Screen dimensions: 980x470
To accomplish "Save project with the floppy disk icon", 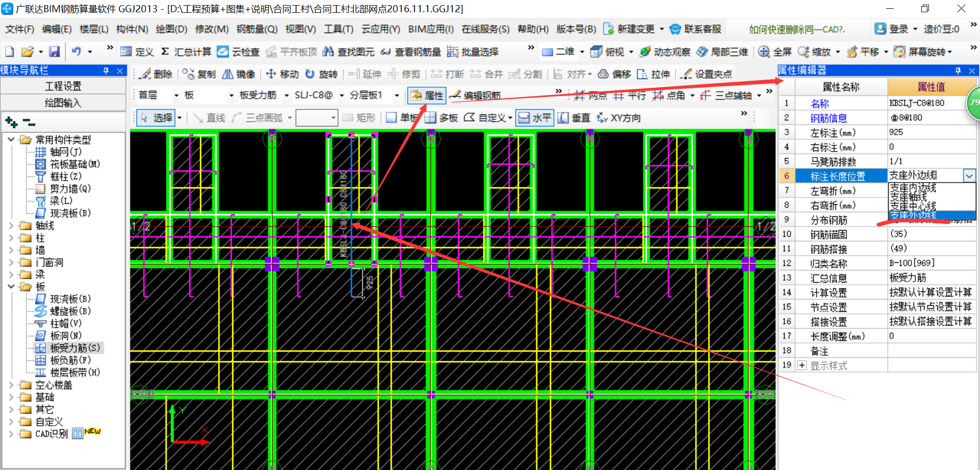I will (x=54, y=52).
